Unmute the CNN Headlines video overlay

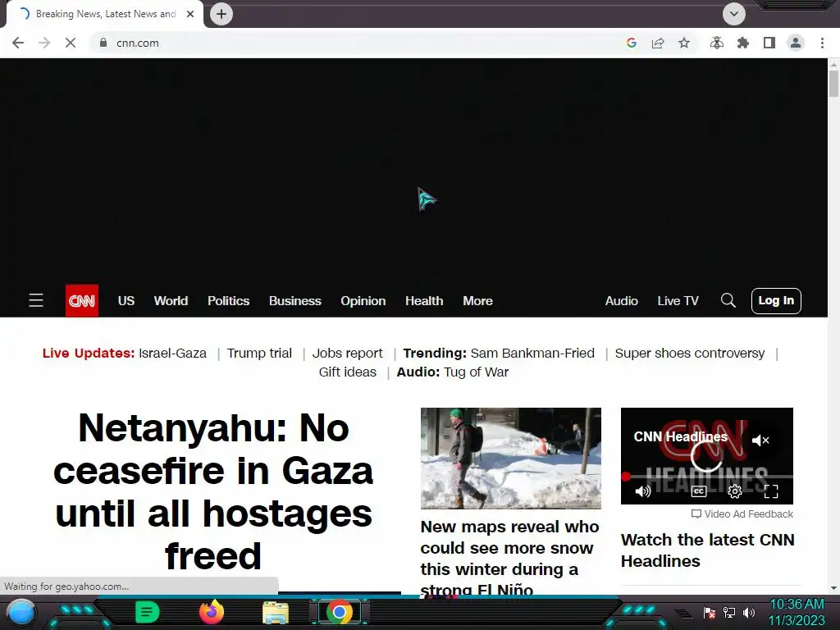point(760,441)
